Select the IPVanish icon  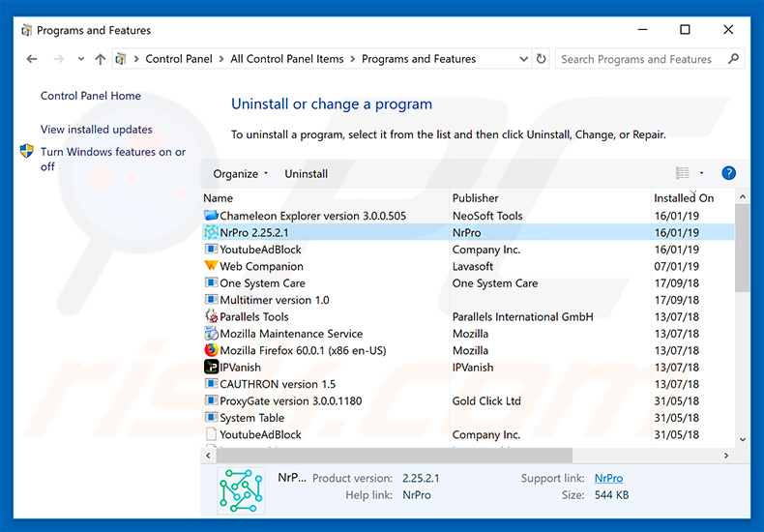[211, 367]
